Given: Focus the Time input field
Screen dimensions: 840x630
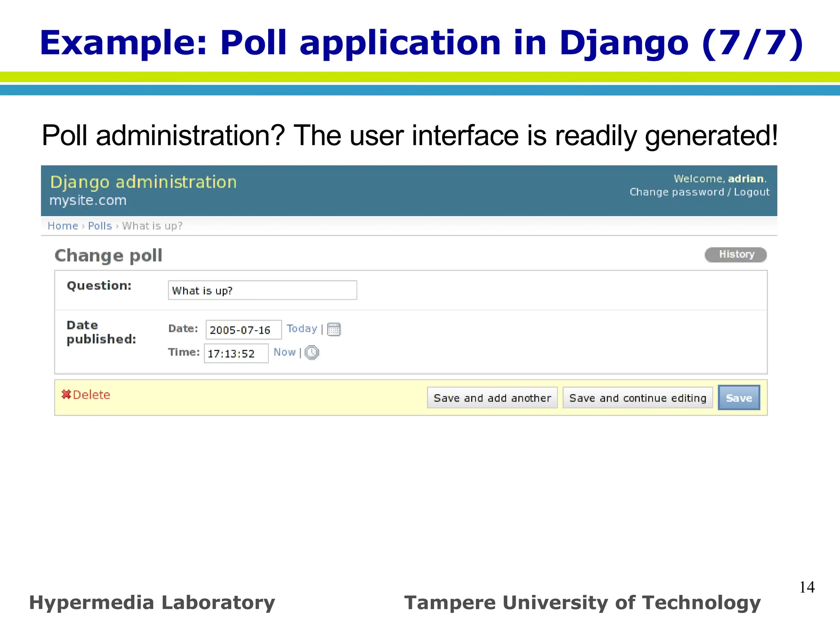Looking at the screenshot, I should (236, 353).
